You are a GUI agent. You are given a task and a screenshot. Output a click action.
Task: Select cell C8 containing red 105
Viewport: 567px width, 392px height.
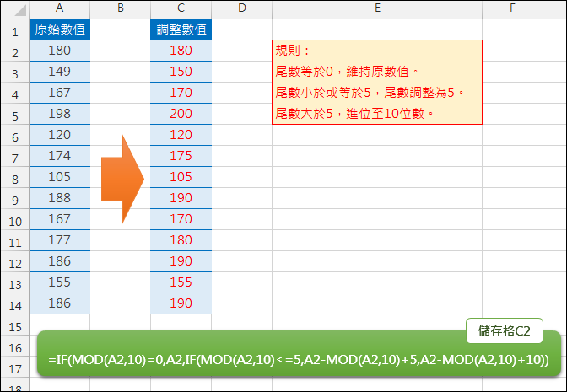coord(181,177)
